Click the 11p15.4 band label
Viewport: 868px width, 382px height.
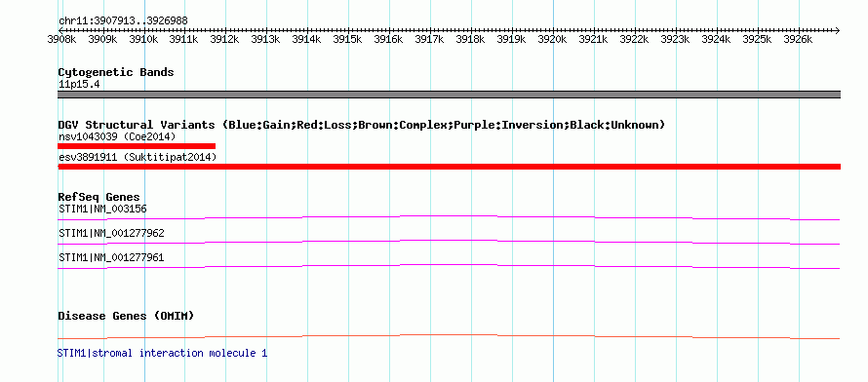click(x=79, y=85)
